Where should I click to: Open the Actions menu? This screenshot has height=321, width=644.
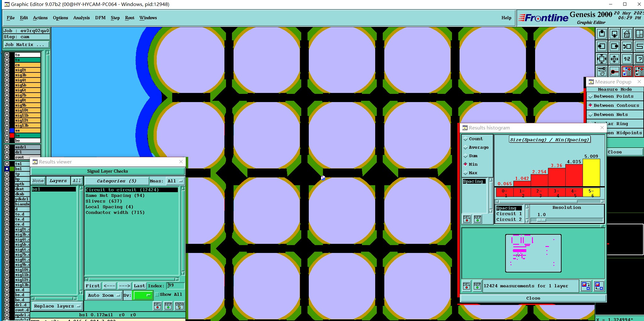click(40, 18)
